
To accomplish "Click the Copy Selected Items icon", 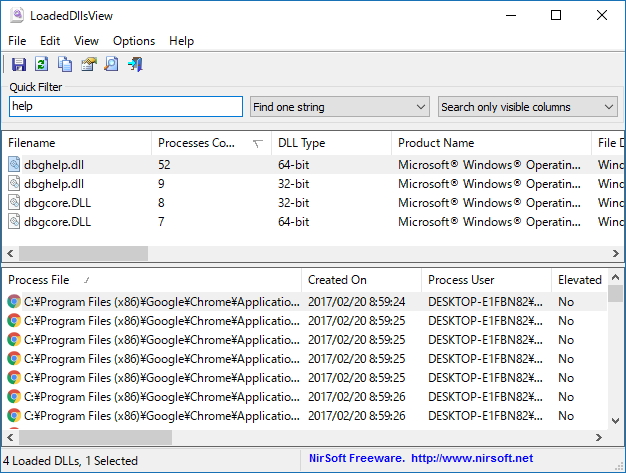I will click(x=65, y=65).
